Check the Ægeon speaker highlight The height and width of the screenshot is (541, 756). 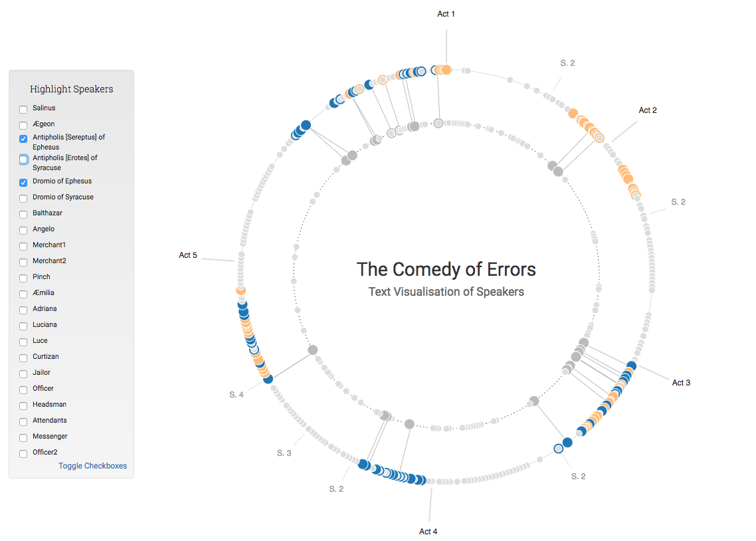(23, 125)
